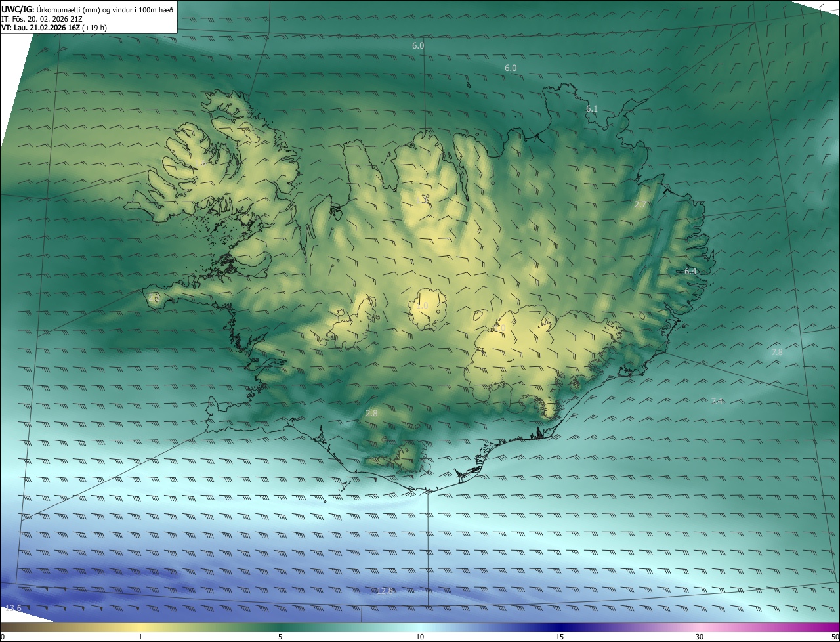Image resolution: width=840 pixels, height=642 pixels.
Task: Click the 12.8 value label
Action: [x=385, y=591]
